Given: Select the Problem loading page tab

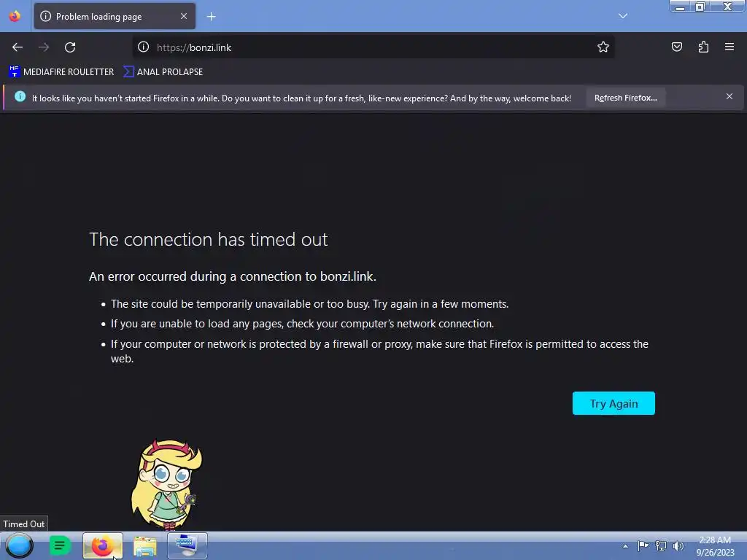Looking at the screenshot, I should point(115,17).
